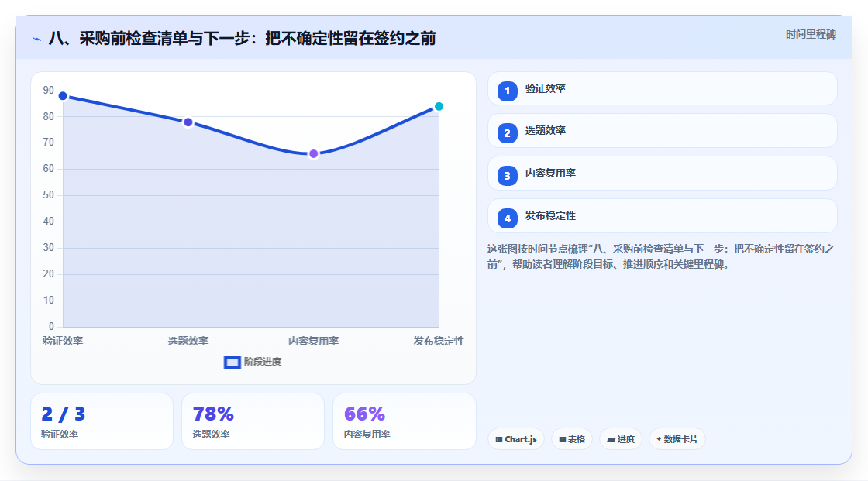868x481 pixels.
Task: Click the 数据卡片 tag
Action: point(677,439)
